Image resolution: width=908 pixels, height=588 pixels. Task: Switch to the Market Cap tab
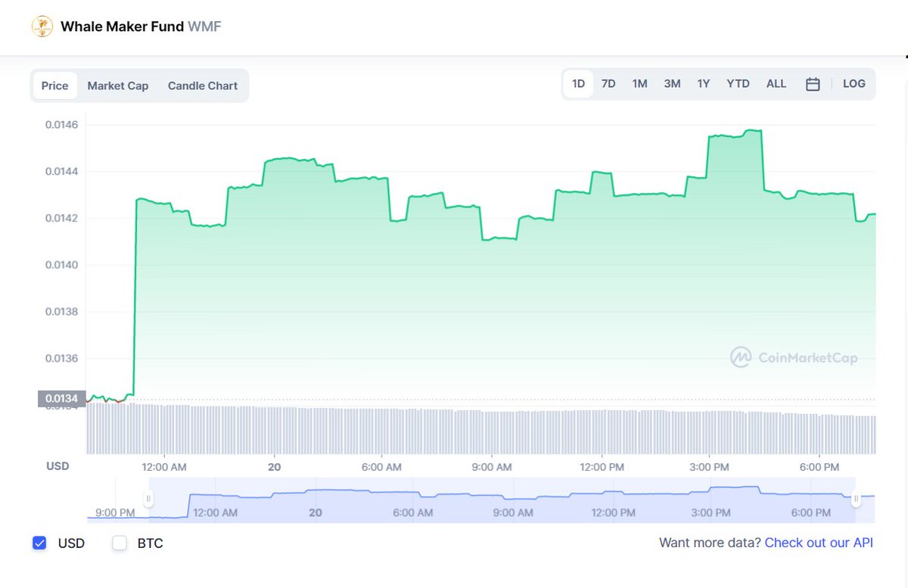coord(117,86)
